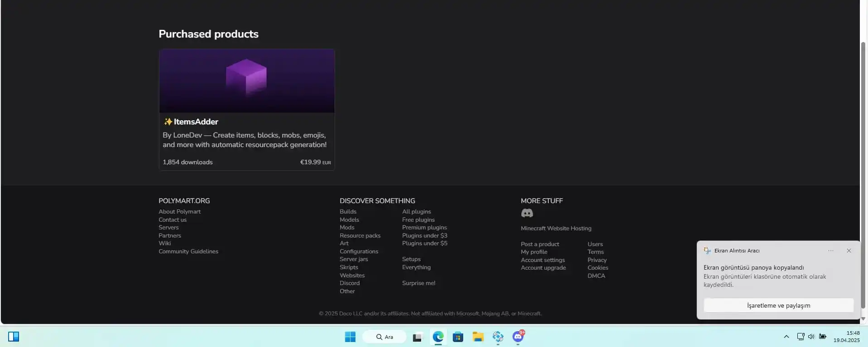Image resolution: width=868 pixels, height=347 pixels.
Task: Browse the Skripts category
Action: coord(349,267)
